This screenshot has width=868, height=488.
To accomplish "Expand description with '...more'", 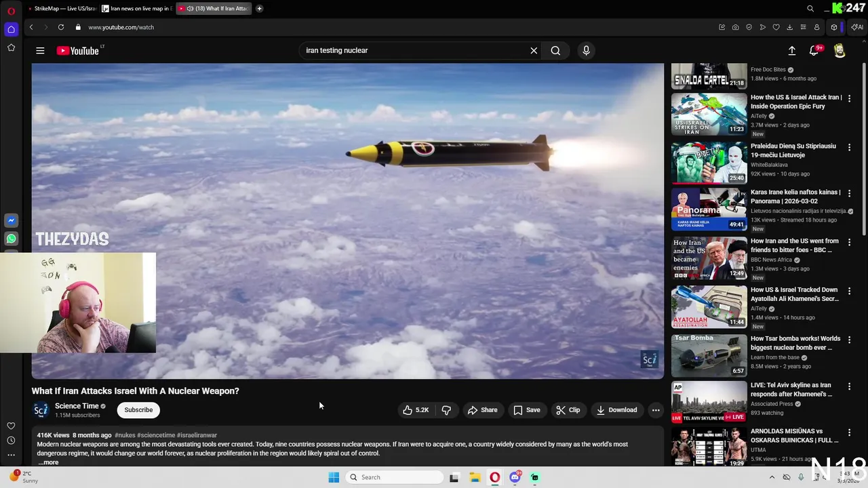I will [x=48, y=462].
